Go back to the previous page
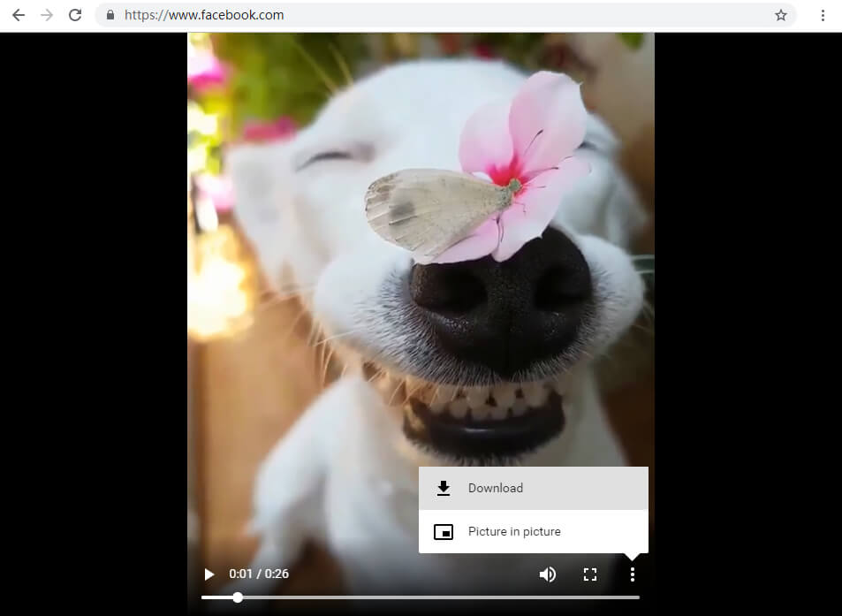The image size is (842, 616). (x=19, y=15)
